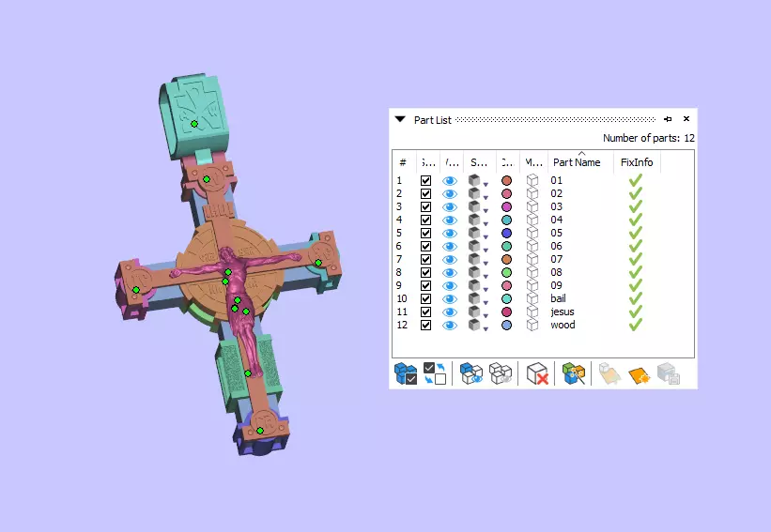This screenshot has width=771, height=532.
Task: Click the Select All Parts icon
Action: 406,373
